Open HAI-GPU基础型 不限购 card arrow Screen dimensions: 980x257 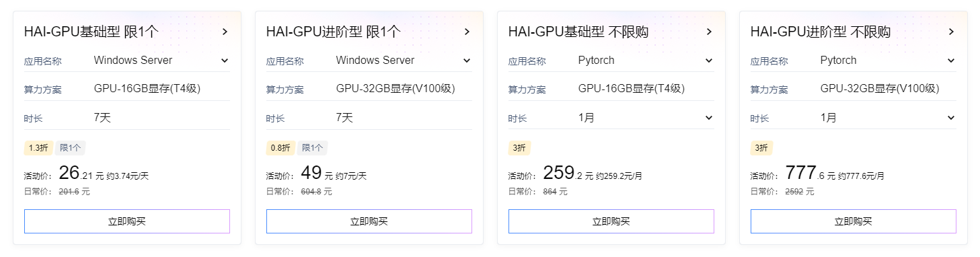pos(709,32)
